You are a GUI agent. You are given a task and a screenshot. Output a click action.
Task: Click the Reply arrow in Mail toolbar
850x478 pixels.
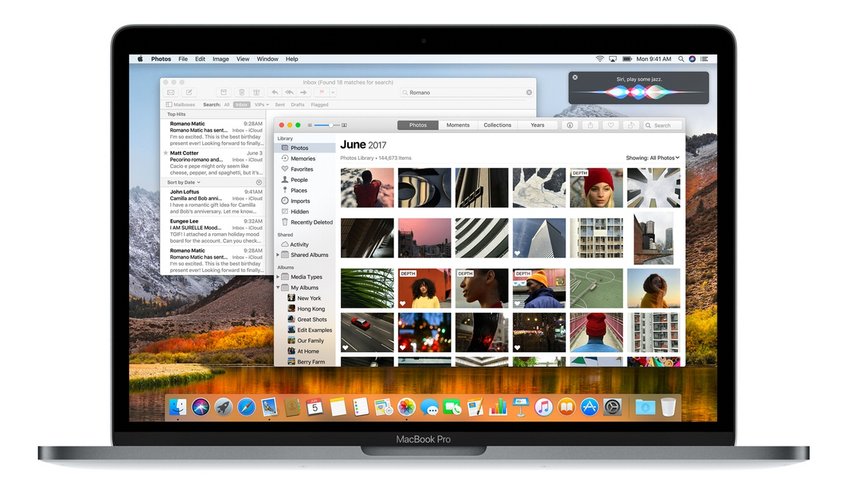(x=275, y=93)
